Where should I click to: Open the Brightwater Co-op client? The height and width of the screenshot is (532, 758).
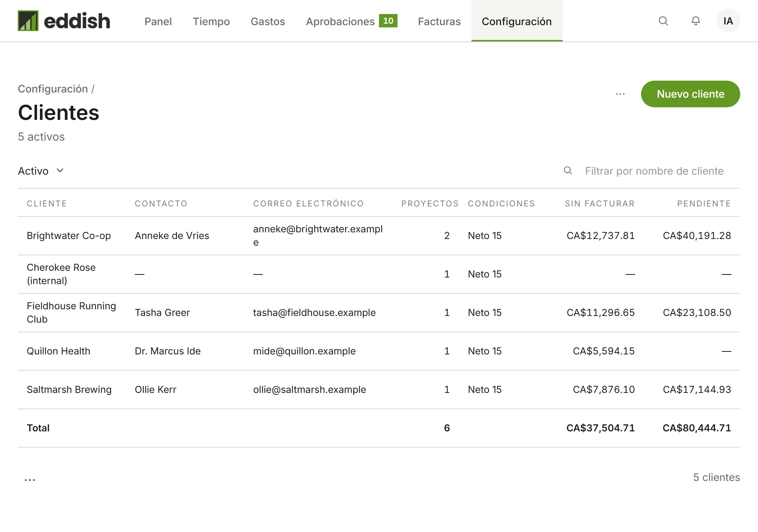(68, 236)
